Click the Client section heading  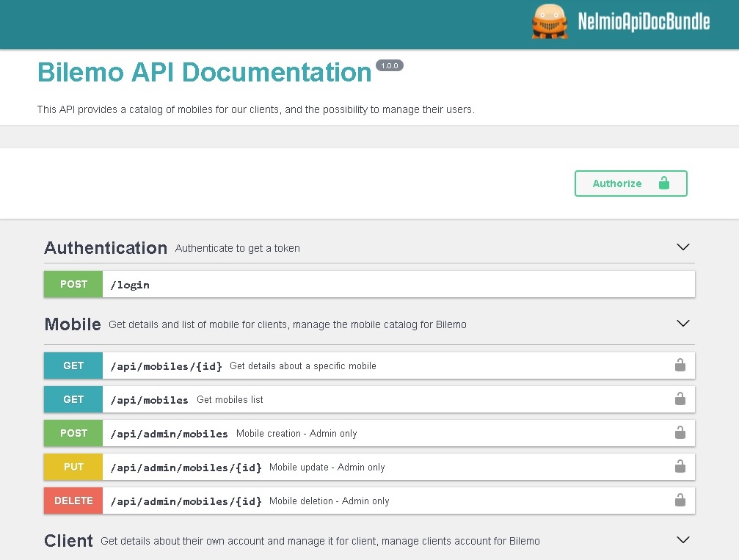(x=68, y=541)
